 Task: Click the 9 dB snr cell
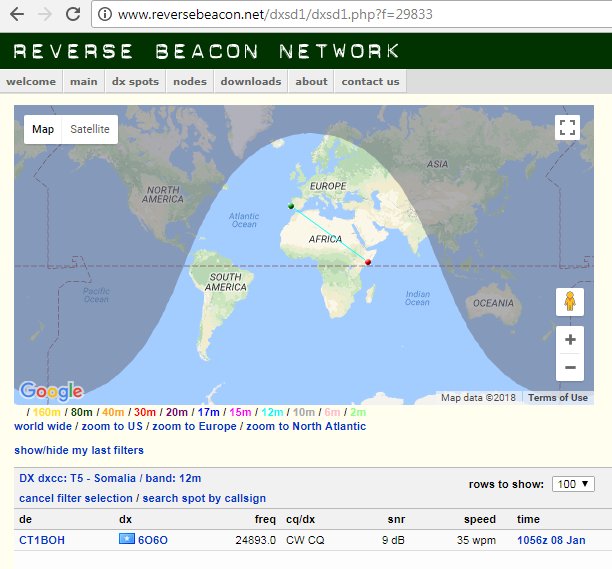(393, 540)
